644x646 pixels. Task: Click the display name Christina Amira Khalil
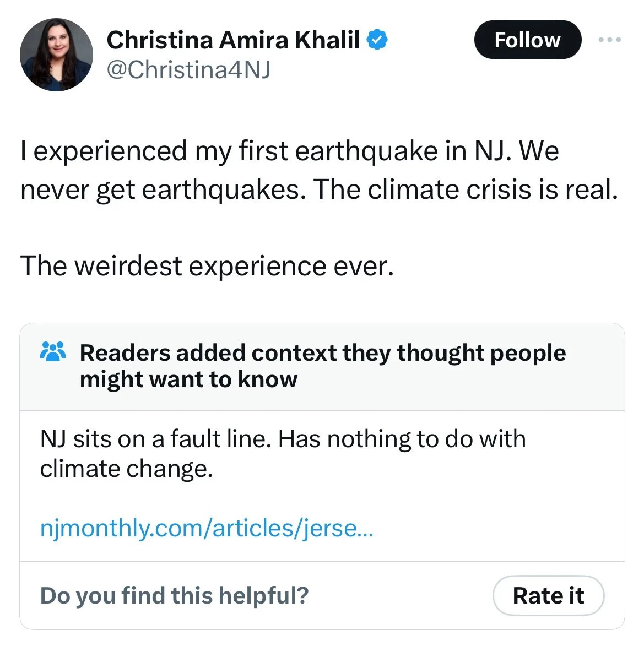233,40
